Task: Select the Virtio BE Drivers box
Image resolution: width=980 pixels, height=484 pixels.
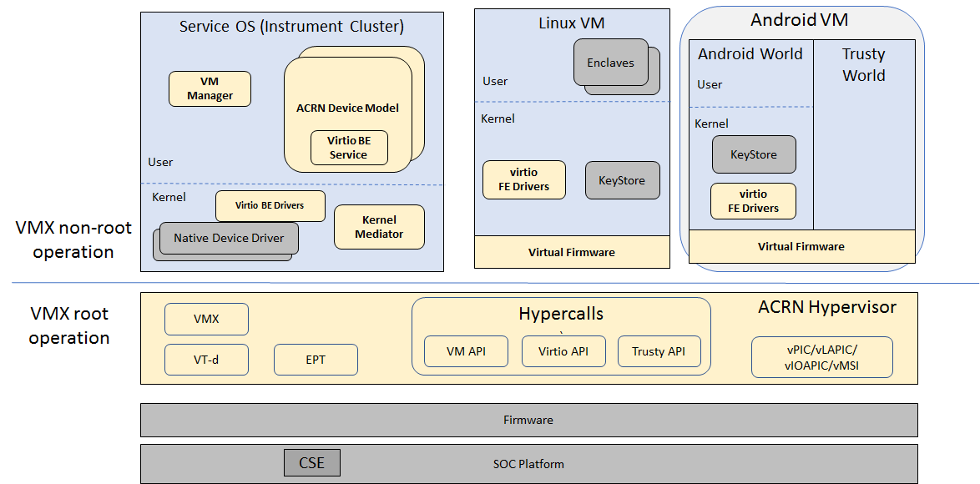Action: [x=270, y=205]
